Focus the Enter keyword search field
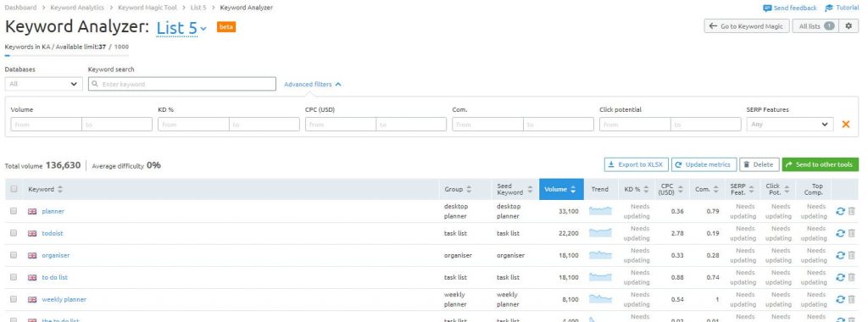The width and height of the screenshot is (868, 322). point(182,84)
